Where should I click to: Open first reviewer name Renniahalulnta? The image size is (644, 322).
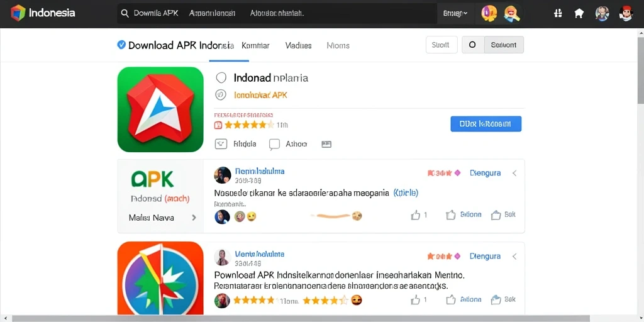coord(260,171)
